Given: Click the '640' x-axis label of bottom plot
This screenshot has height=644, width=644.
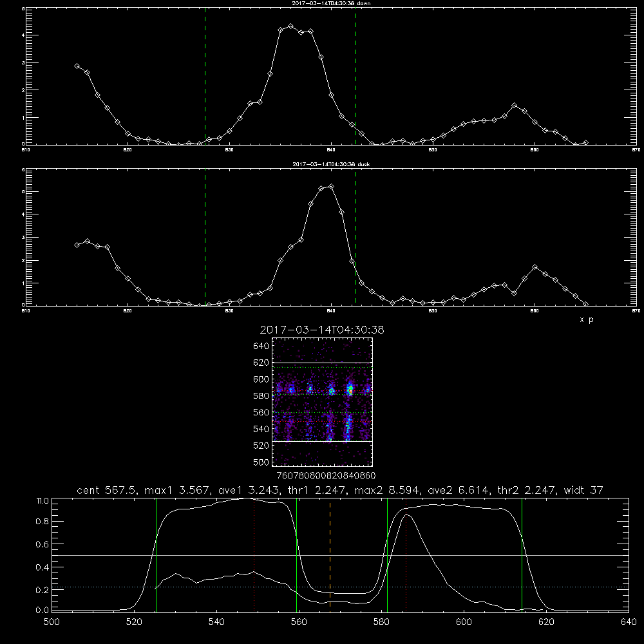Looking at the screenshot, I should coord(629,622).
